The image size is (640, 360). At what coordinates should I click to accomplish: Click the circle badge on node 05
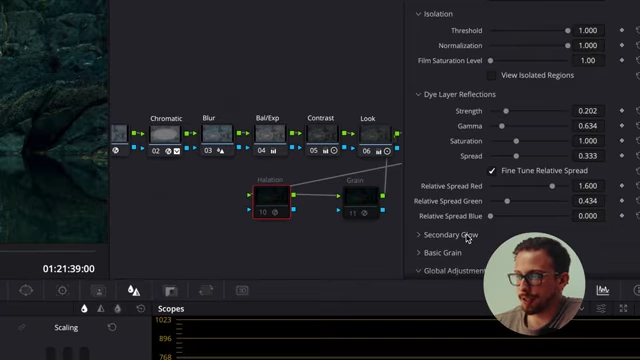[x=334, y=151]
